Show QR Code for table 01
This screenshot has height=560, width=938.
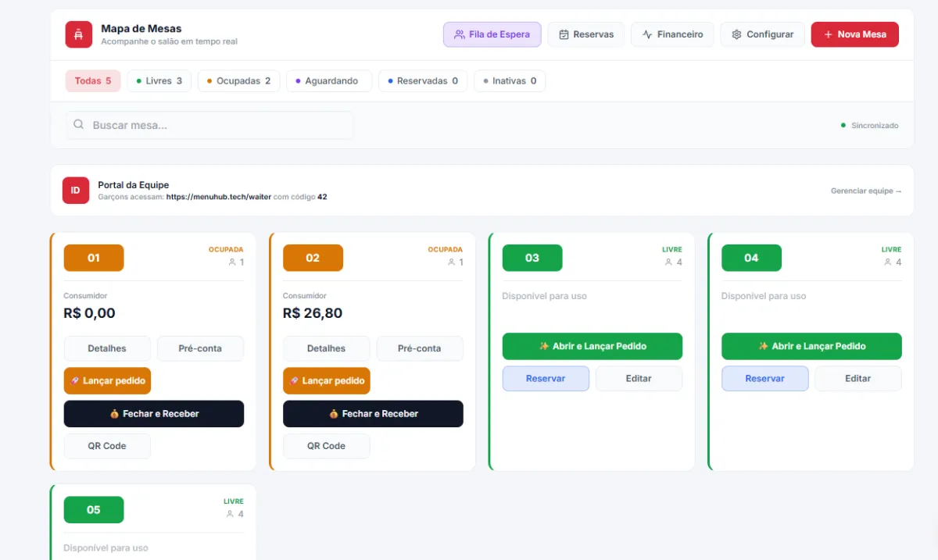click(107, 446)
